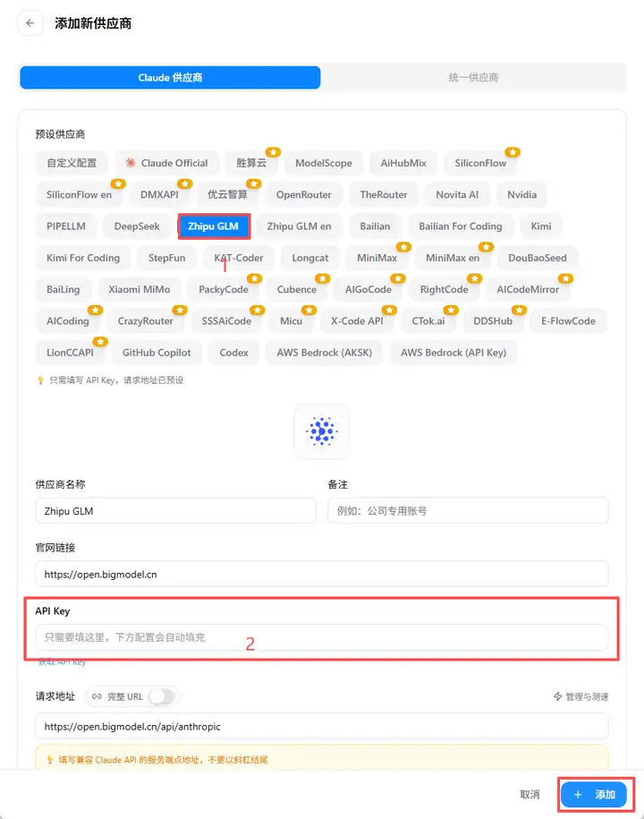This screenshot has height=819, width=644.
Task: Choose the PIPELLM preset
Action: (66, 226)
